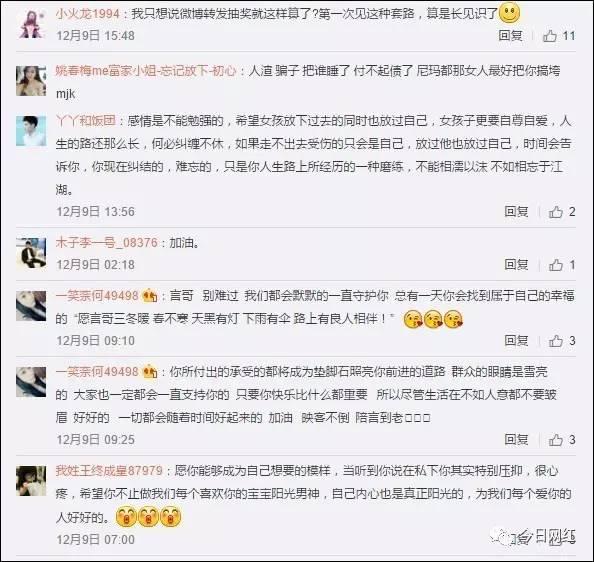Reply to 小火龙1994's comment
The image size is (594, 562).
[510, 36]
